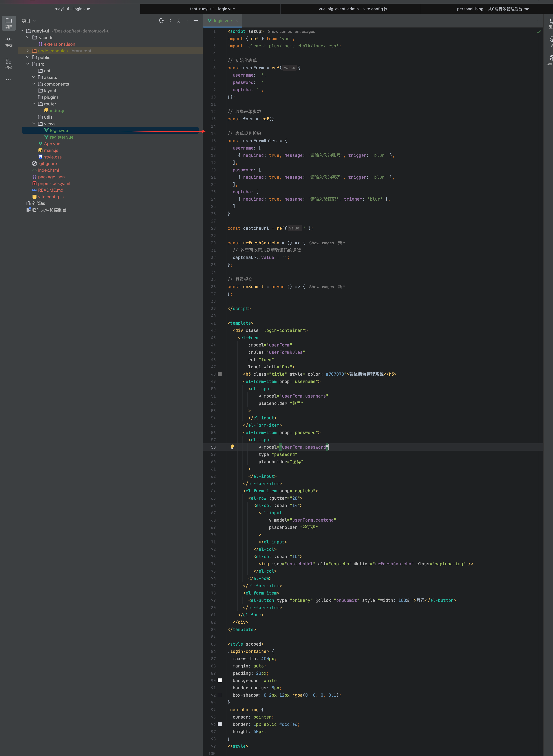
Task: Click Show usages next to refreshCaptcha
Action: coord(321,243)
